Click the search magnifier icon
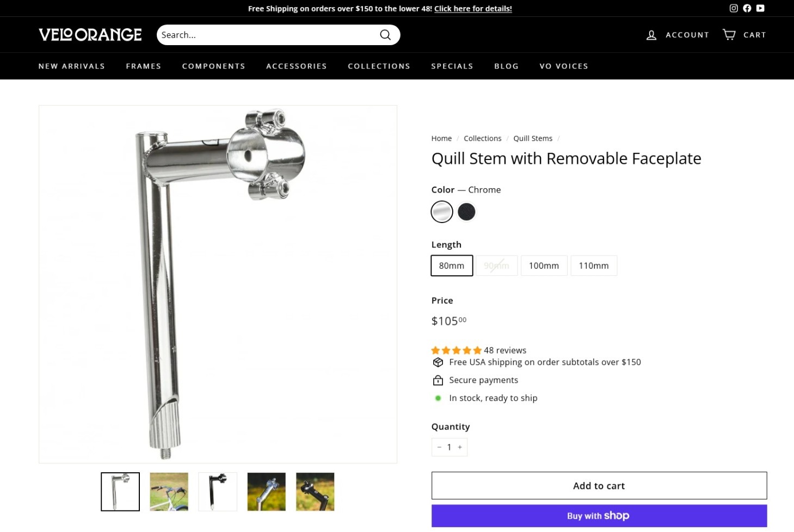The height and width of the screenshot is (532, 794). tap(385, 35)
